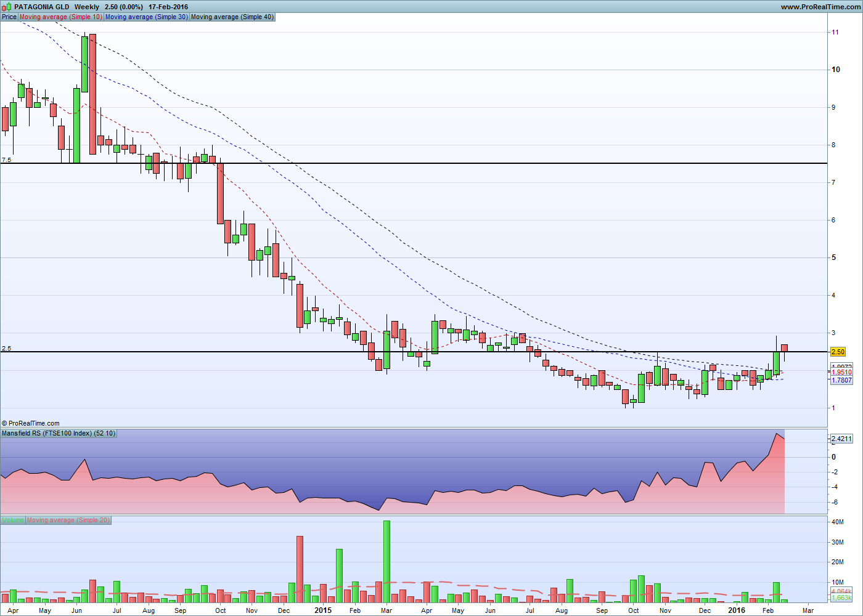Click the green 1,663k volume value tag
The height and width of the screenshot is (616, 863).
[841, 598]
